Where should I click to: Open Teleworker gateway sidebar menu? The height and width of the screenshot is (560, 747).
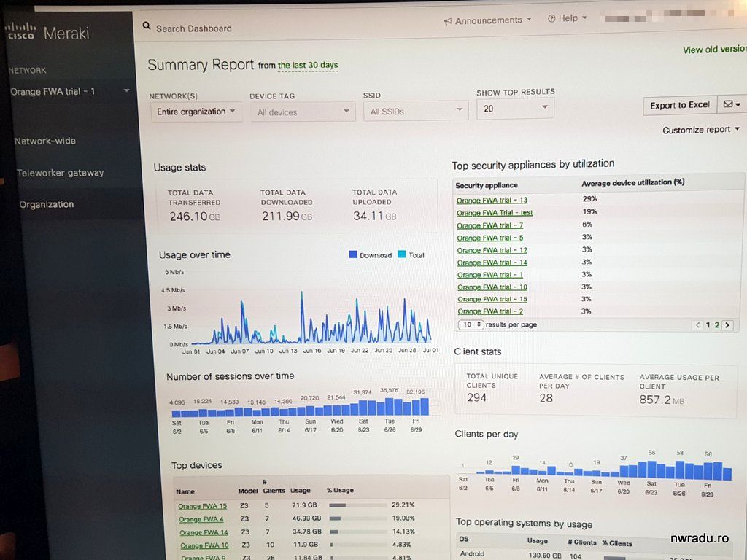(x=60, y=173)
